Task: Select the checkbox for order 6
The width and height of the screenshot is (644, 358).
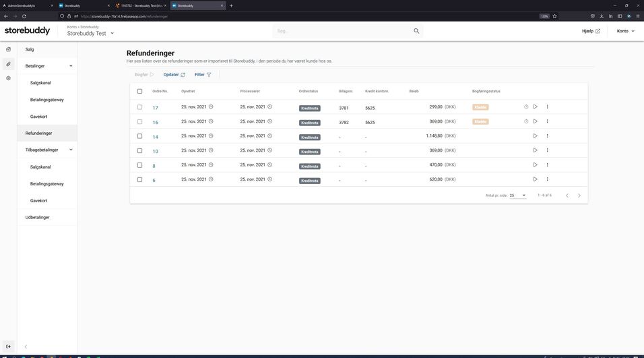Action: click(x=139, y=179)
